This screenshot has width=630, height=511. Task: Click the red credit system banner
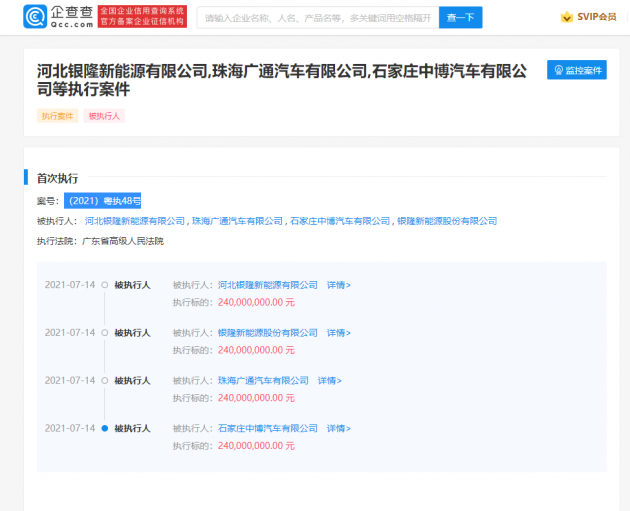(x=142, y=16)
